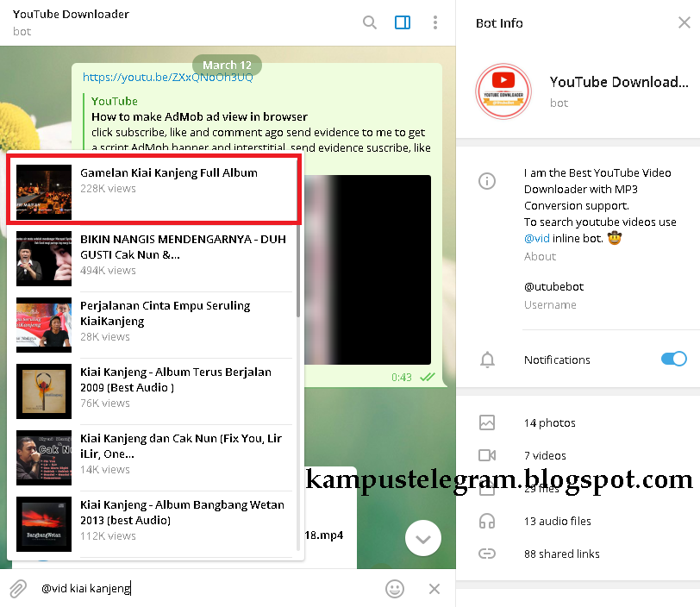Click the video preview in the message
The height and width of the screenshot is (607, 700).
click(x=368, y=270)
